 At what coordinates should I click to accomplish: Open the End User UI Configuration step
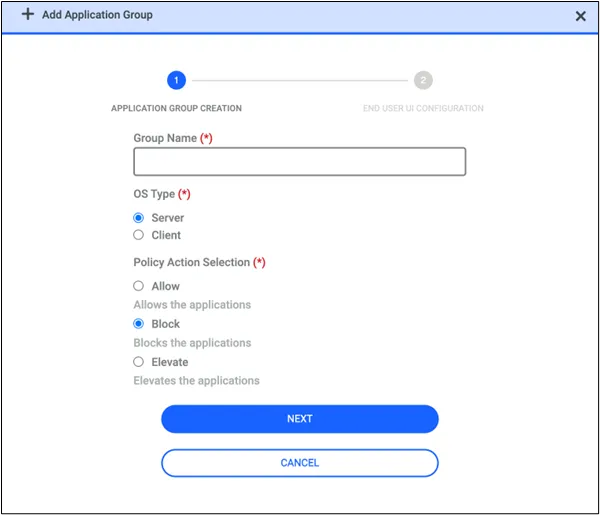click(x=423, y=108)
